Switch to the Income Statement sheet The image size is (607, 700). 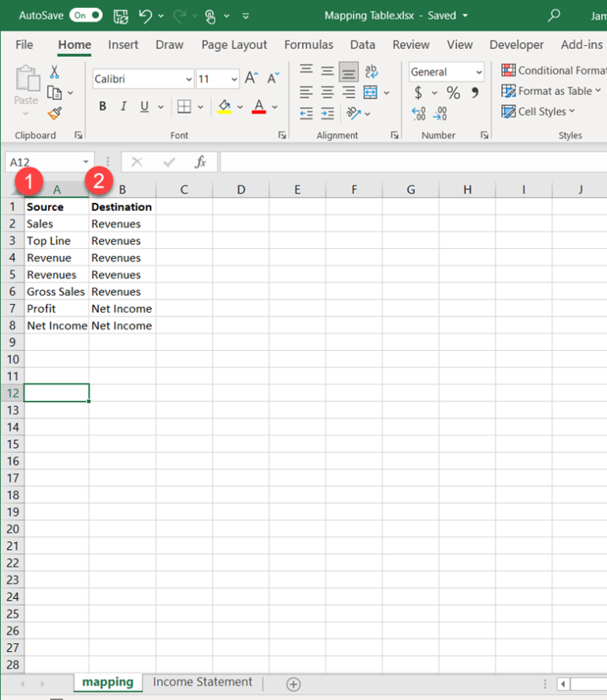[x=202, y=683]
